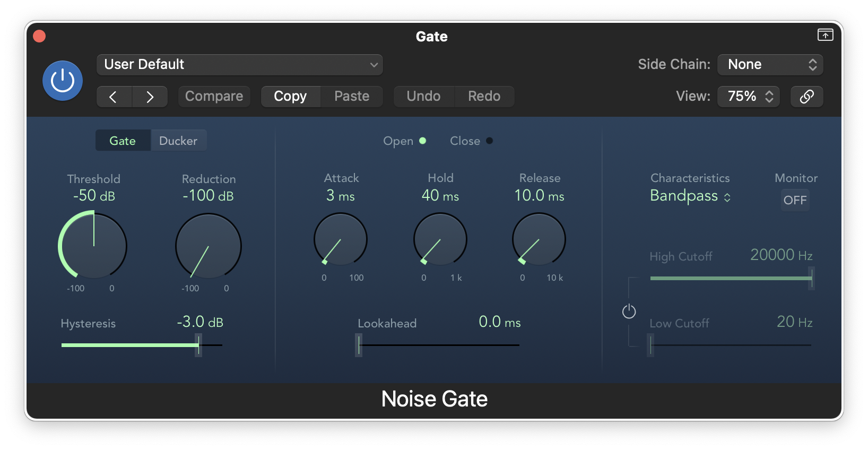Click the link plug-in windows icon
Viewport: 868px width, 450px height.
(806, 97)
